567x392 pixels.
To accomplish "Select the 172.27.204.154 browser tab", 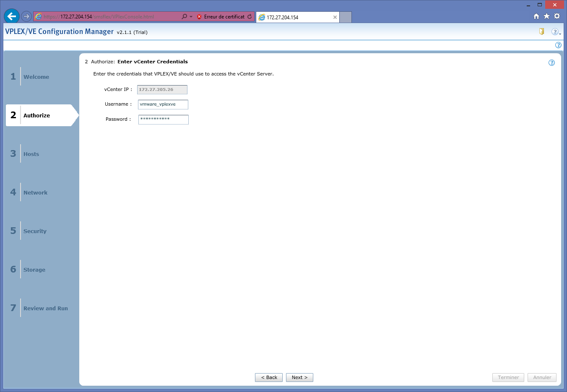I will pos(294,17).
